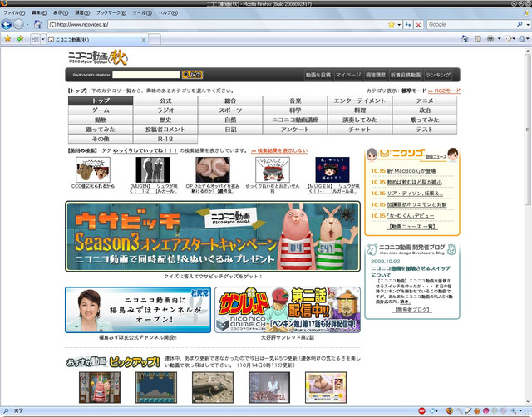Select the アニメ category tab

pos(425,101)
